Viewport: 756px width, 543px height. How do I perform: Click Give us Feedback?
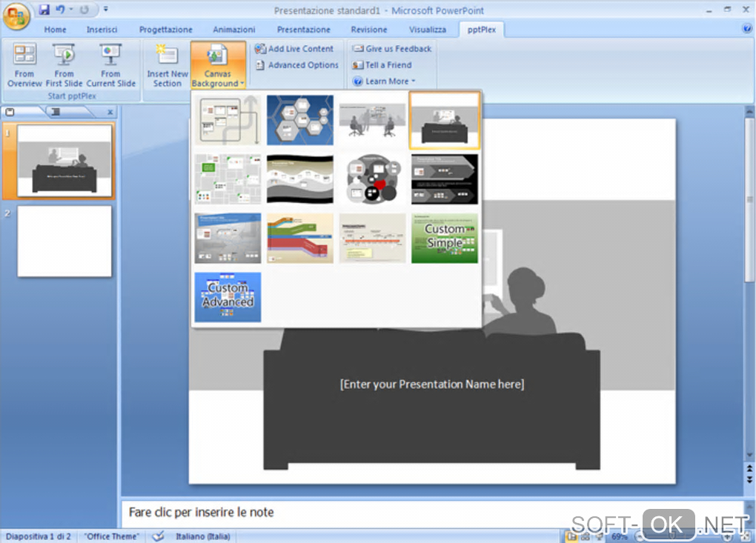[x=391, y=49]
